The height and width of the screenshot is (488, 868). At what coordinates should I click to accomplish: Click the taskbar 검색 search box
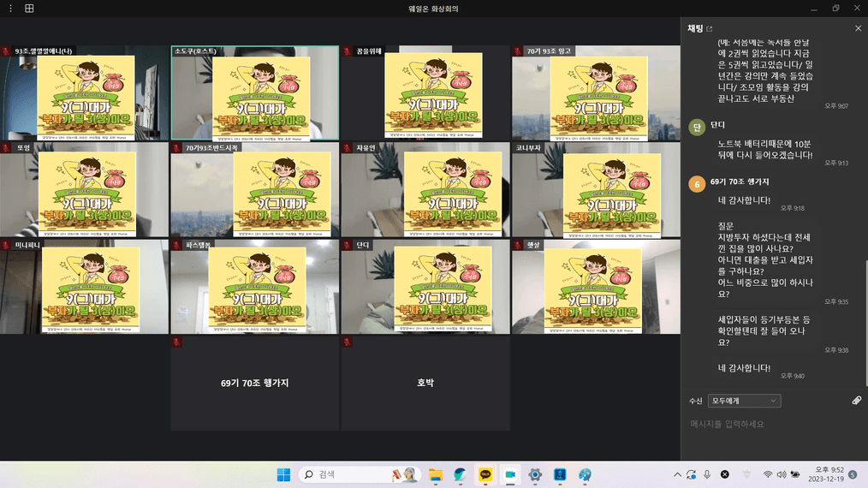click(x=360, y=474)
